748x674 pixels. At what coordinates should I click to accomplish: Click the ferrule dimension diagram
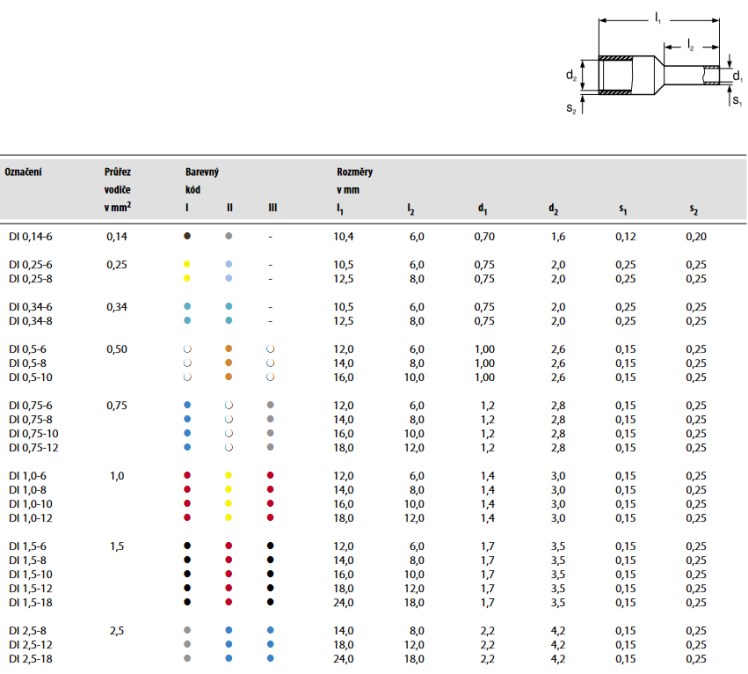(654, 63)
